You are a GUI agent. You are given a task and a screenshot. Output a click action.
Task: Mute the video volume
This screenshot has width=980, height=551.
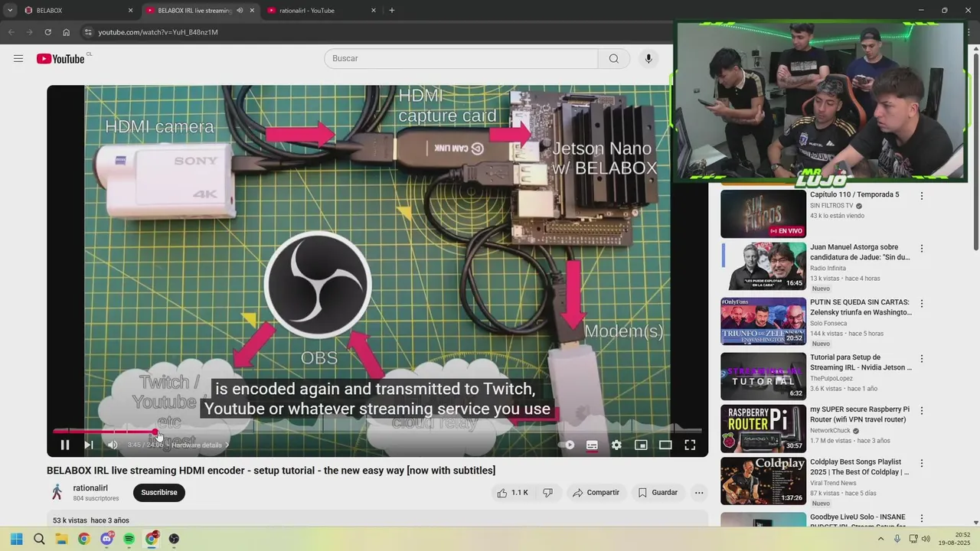[x=113, y=445]
